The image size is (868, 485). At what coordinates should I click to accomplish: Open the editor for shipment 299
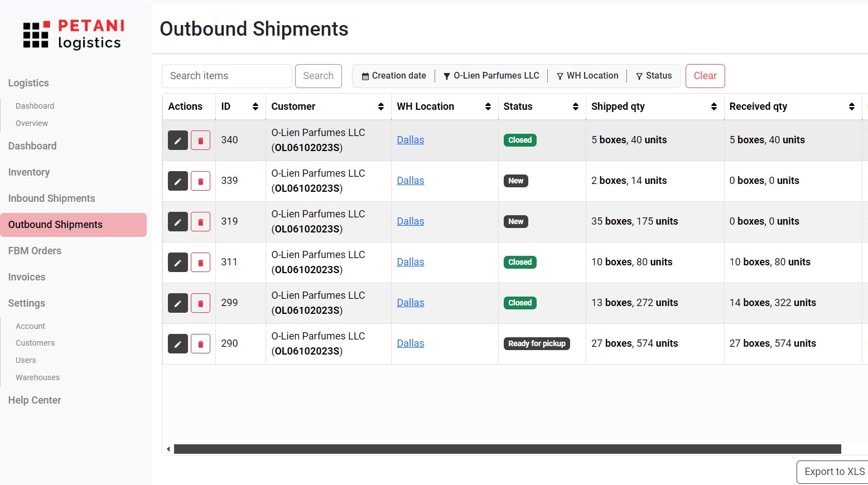177,303
